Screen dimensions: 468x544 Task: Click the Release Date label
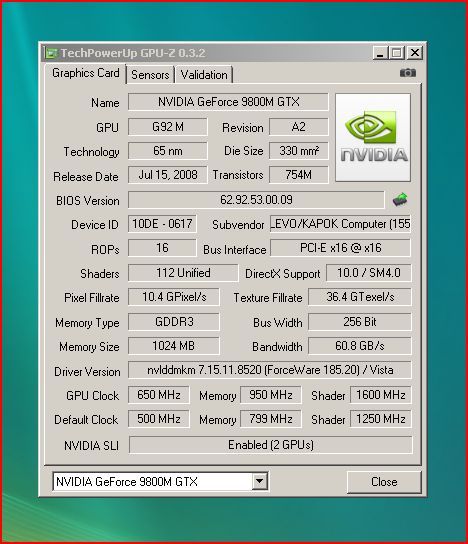86,177
